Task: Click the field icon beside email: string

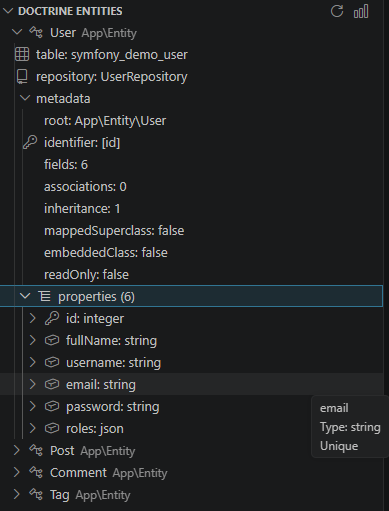Action: coord(52,384)
